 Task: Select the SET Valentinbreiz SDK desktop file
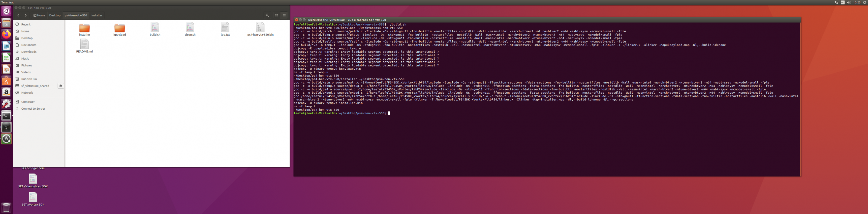tap(33, 181)
